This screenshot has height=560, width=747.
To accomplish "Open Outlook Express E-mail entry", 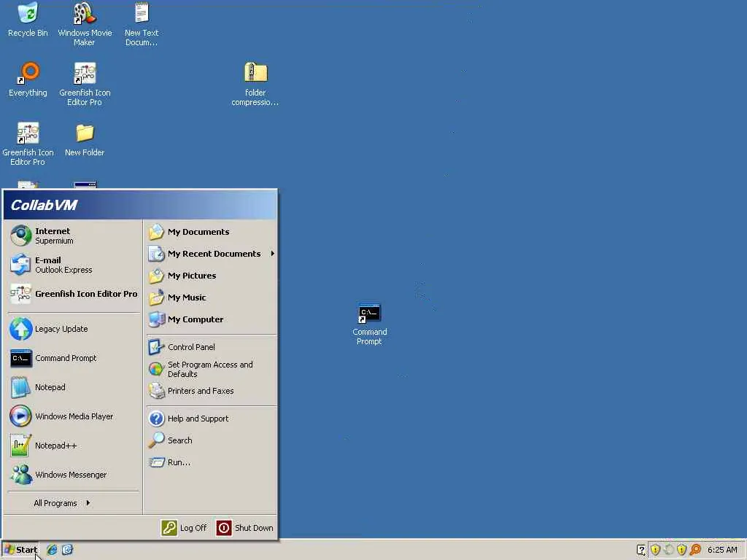I will pos(72,265).
